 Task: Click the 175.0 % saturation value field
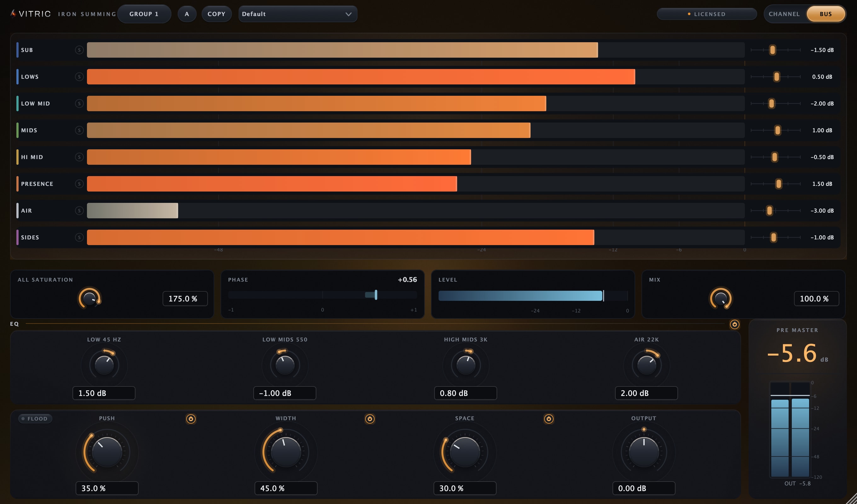185,299
